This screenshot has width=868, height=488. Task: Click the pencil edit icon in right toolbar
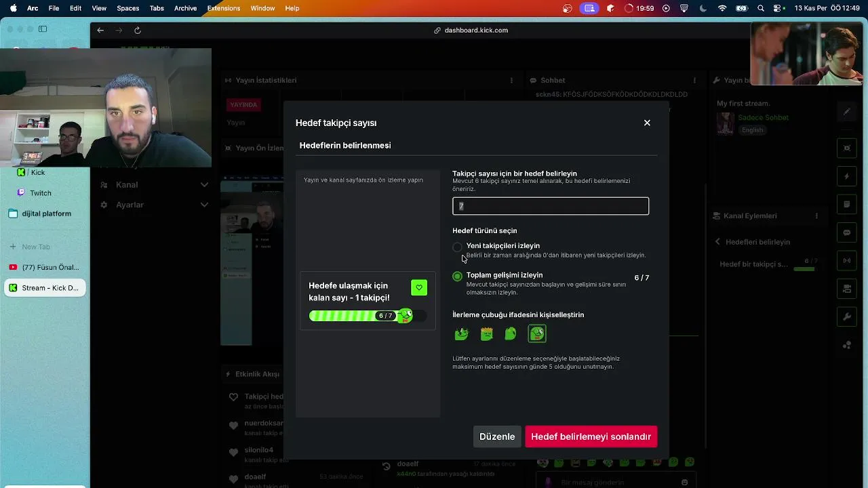[x=847, y=112]
